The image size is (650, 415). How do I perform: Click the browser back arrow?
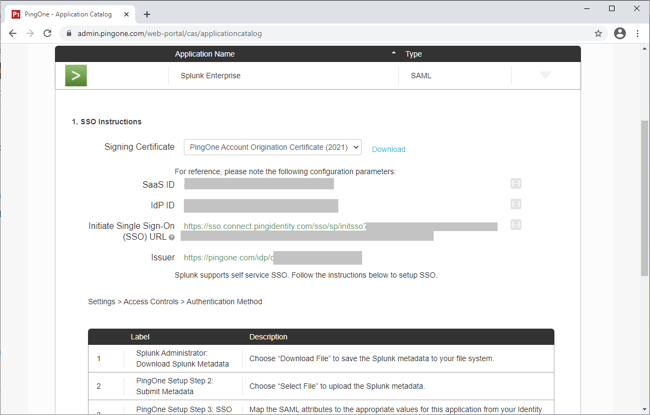coord(12,33)
